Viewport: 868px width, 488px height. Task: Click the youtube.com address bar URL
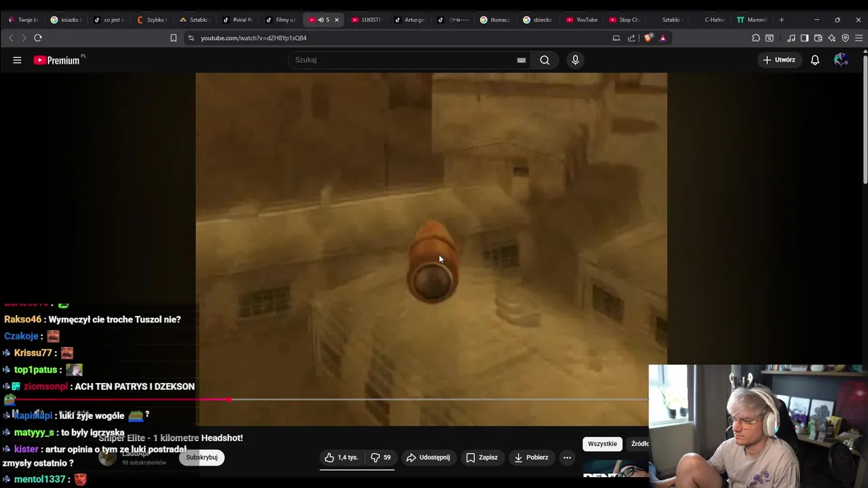coord(254,38)
